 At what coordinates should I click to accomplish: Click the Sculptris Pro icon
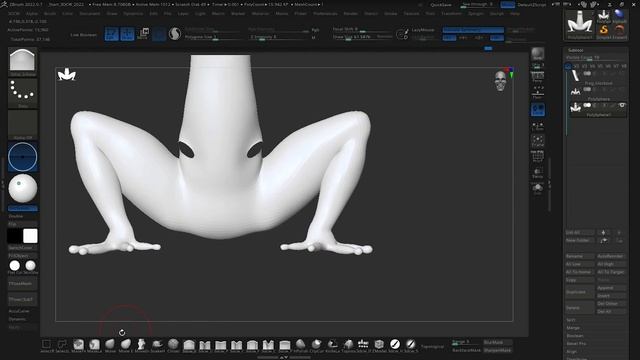point(175,33)
